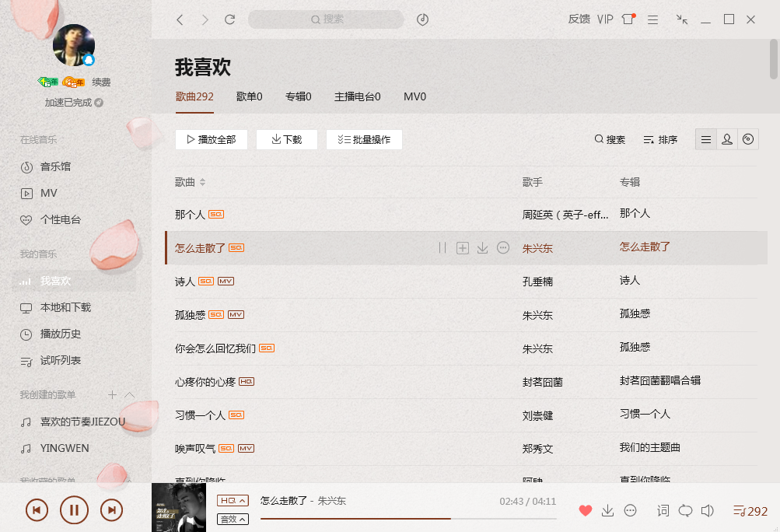
Task: Switch to the 专辑0 tab
Action: coord(298,96)
